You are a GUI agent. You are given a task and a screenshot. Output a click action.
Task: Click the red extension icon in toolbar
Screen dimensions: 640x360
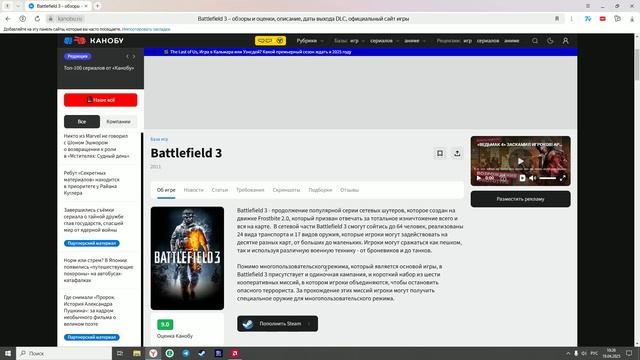click(x=602, y=19)
